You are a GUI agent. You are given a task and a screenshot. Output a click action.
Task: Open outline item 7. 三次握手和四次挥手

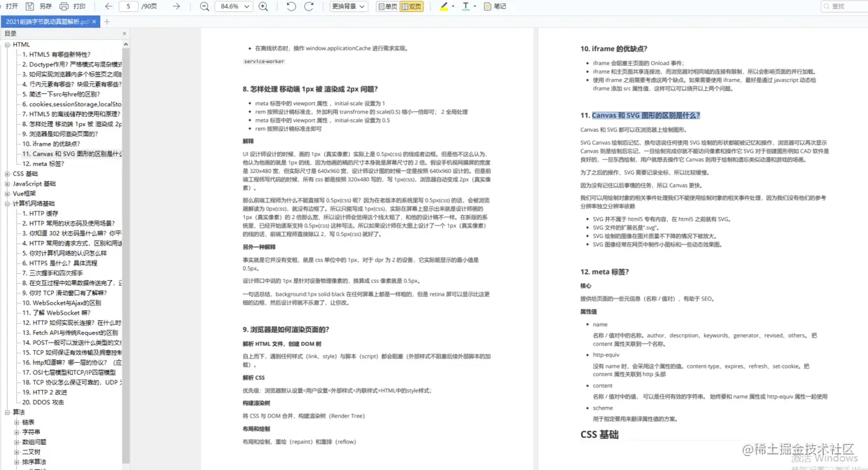coord(53,273)
